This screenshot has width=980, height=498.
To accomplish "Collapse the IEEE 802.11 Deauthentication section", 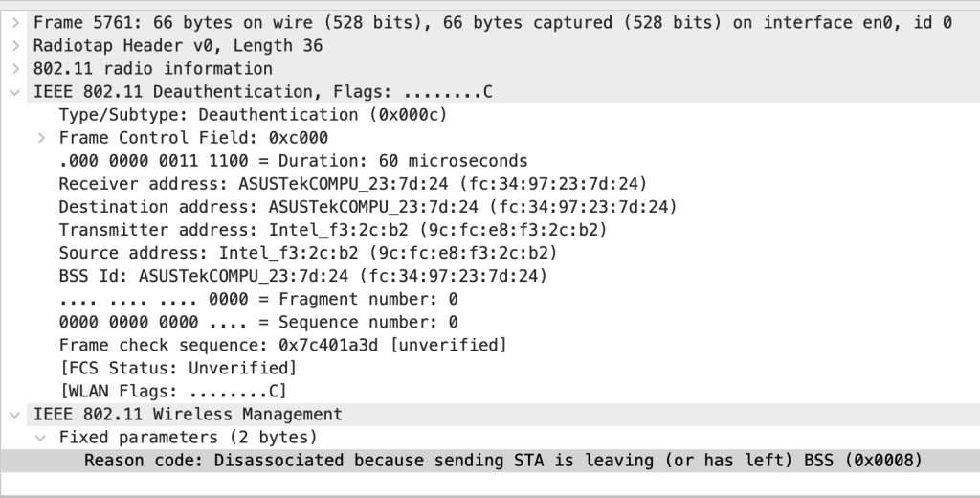I will pos(13,92).
